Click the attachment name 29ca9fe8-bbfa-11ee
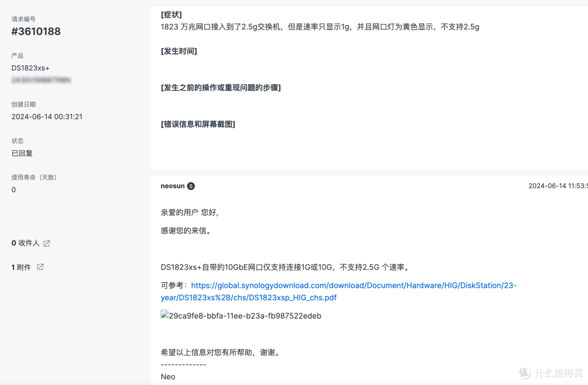This screenshot has height=385, width=588. point(245,315)
